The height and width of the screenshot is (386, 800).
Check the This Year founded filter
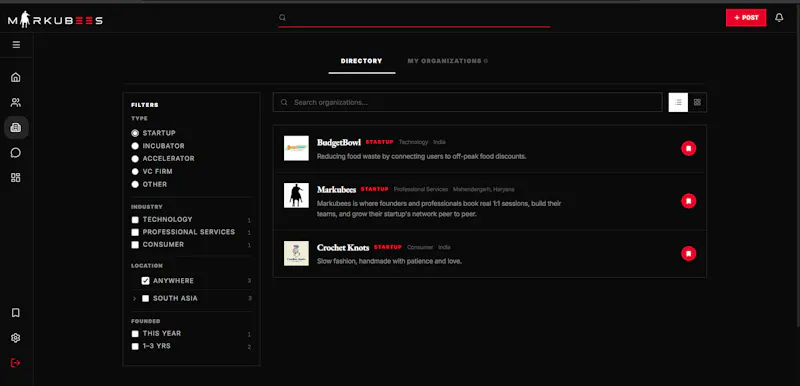click(x=135, y=333)
